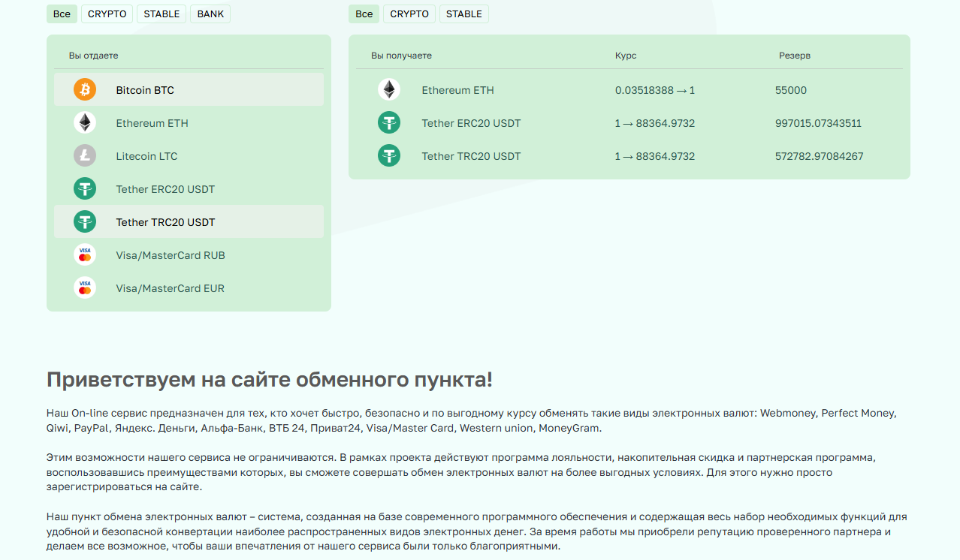960x560 pixels.
Task: Click the Bitcoin BTC coin icon
Action: (x=84, y=89)
